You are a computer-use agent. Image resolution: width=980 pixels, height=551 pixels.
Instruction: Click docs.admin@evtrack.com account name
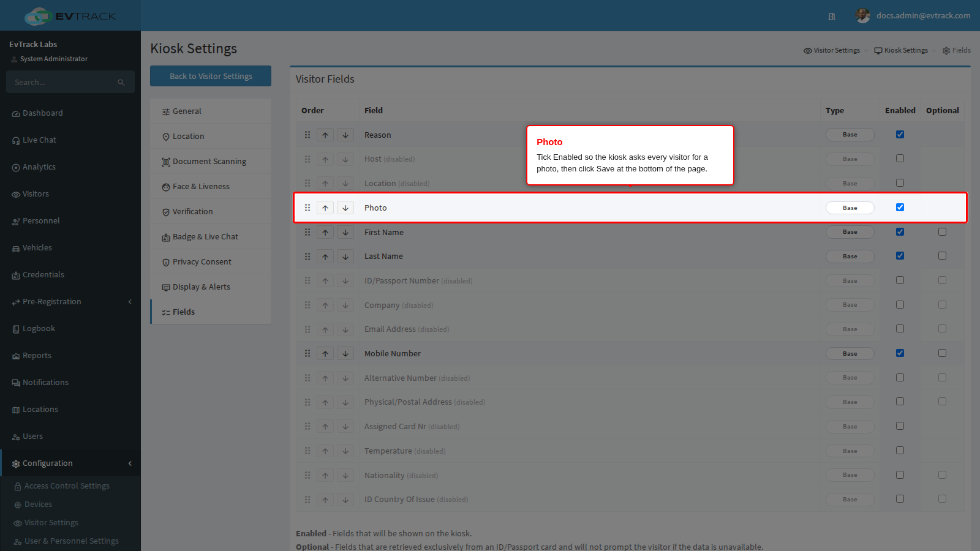(x=923, y=16)
